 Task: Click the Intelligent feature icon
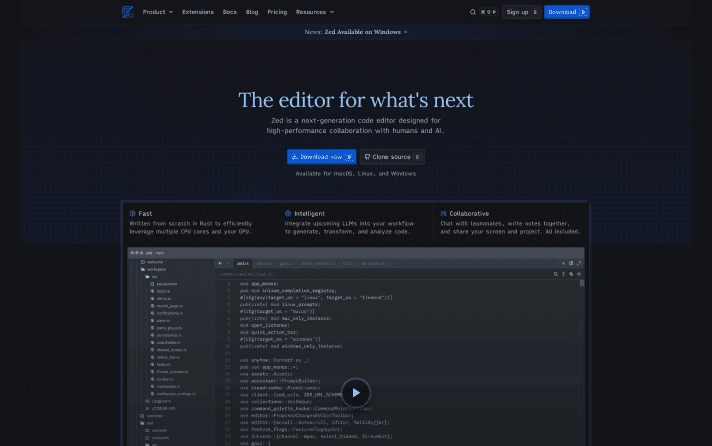pos(288,213)
